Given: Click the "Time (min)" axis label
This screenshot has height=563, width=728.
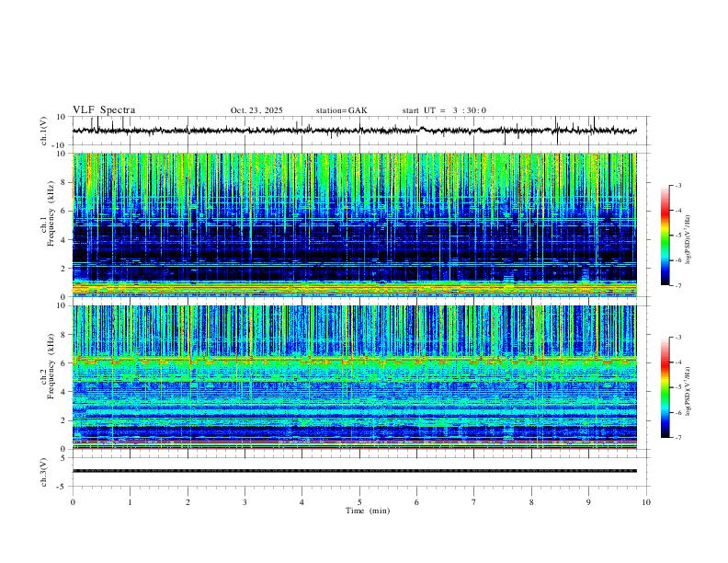Looking at the screenshot, I should pos(368,511).
